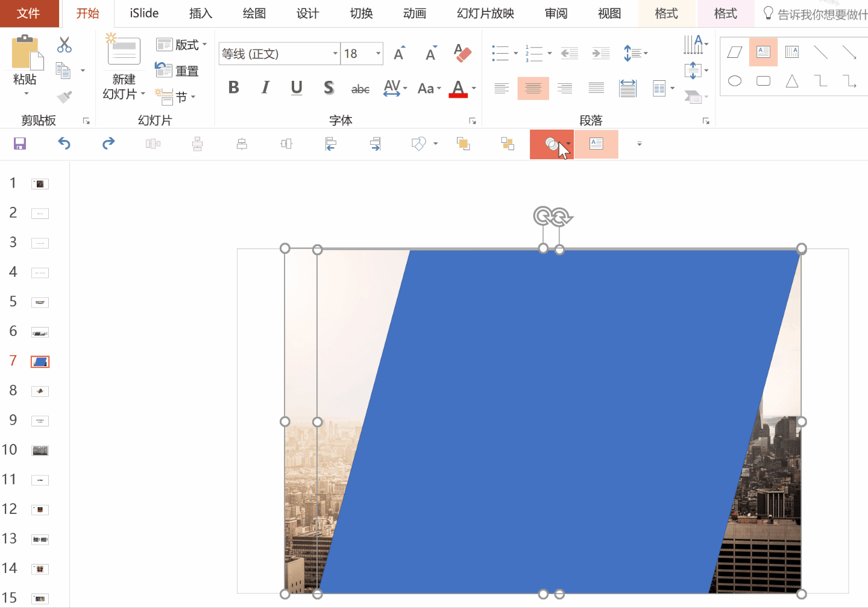Click the Redo arrow icon
Image resolution: width=868 pixels, height=608 pixels.
108,144
